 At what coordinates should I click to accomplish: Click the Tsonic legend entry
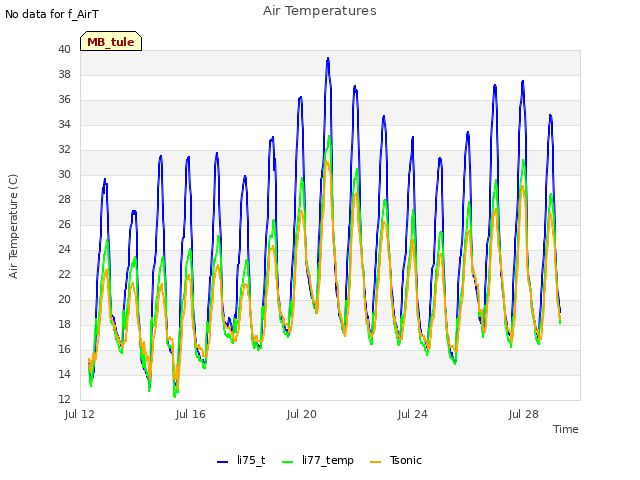click(396, 460)
